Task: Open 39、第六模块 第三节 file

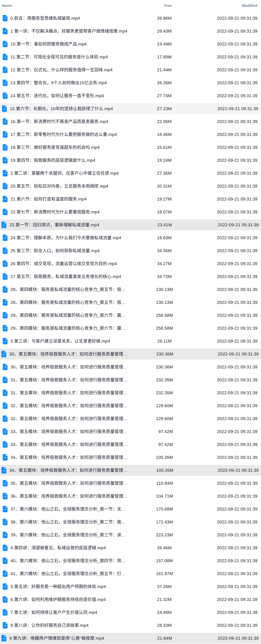Action: [68, 535]
